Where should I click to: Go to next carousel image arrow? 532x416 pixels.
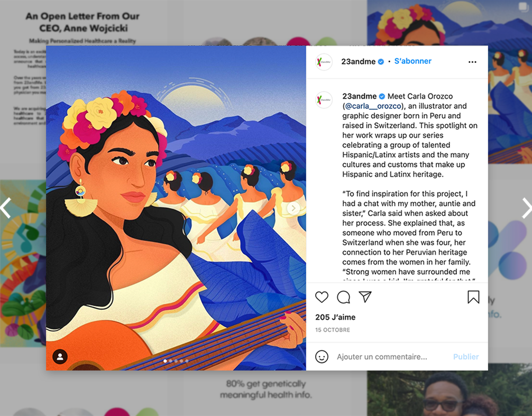[x=293, y=208]
